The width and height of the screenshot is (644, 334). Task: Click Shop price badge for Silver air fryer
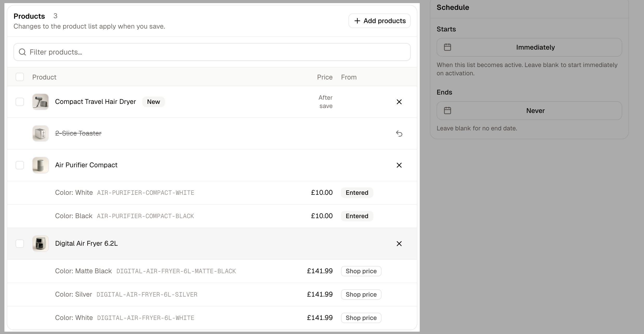(361, 295)
